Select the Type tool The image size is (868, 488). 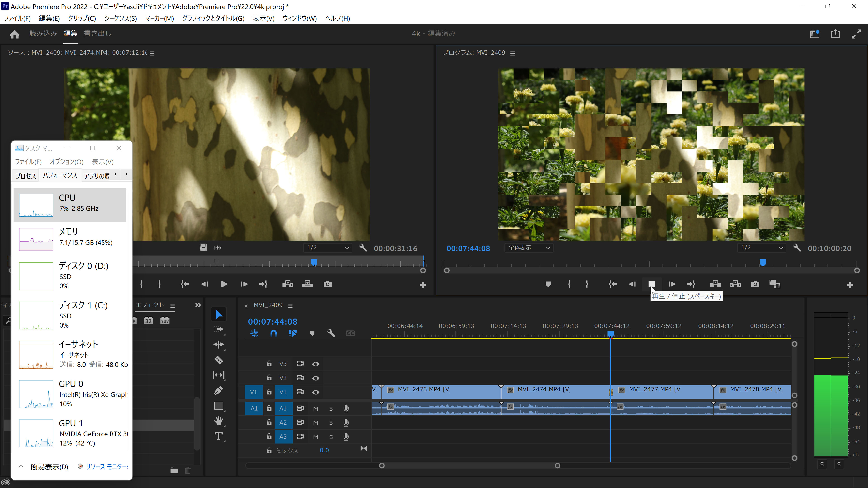coord(219,436)
